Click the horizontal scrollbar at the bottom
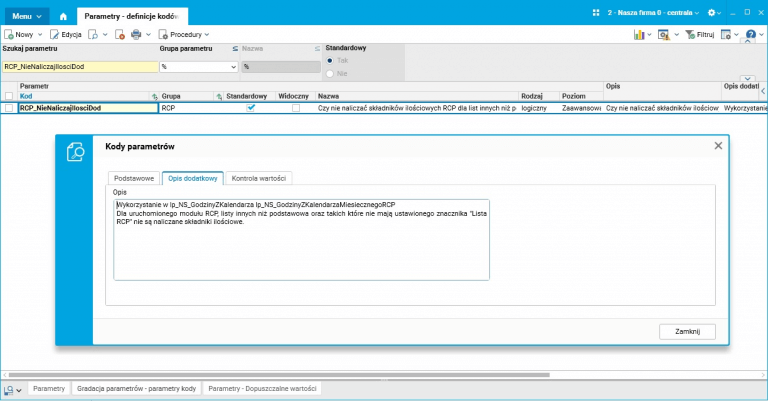768x401 pixels. point(279,375)
